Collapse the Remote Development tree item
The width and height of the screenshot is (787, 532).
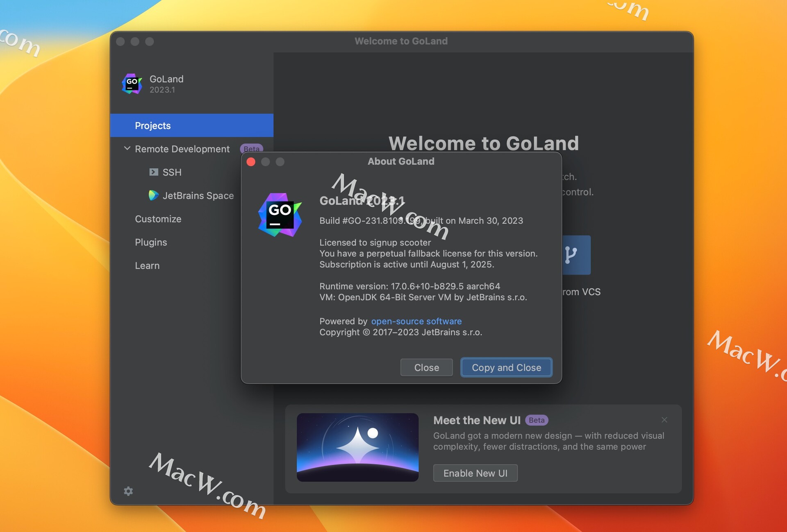click(x=126, y=148)
